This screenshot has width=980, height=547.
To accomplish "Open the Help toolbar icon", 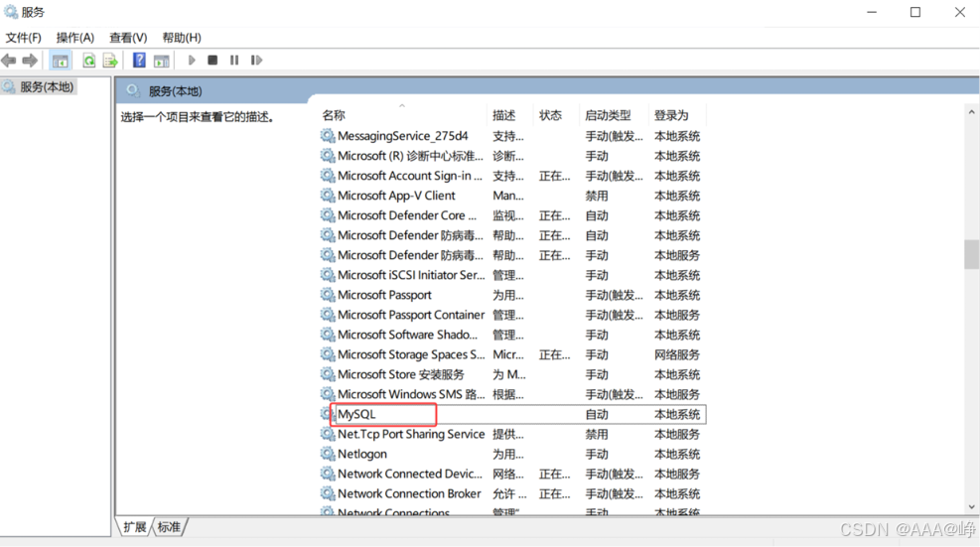I will [139, 60].
